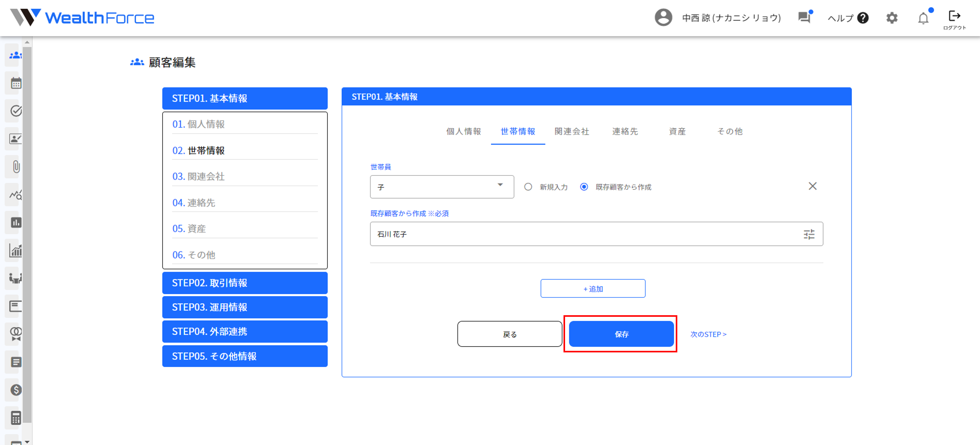The width and height of the screenshot is (980, 445).
Task: Select 04. 連絡先 in step list
Action: coord(245,203)
